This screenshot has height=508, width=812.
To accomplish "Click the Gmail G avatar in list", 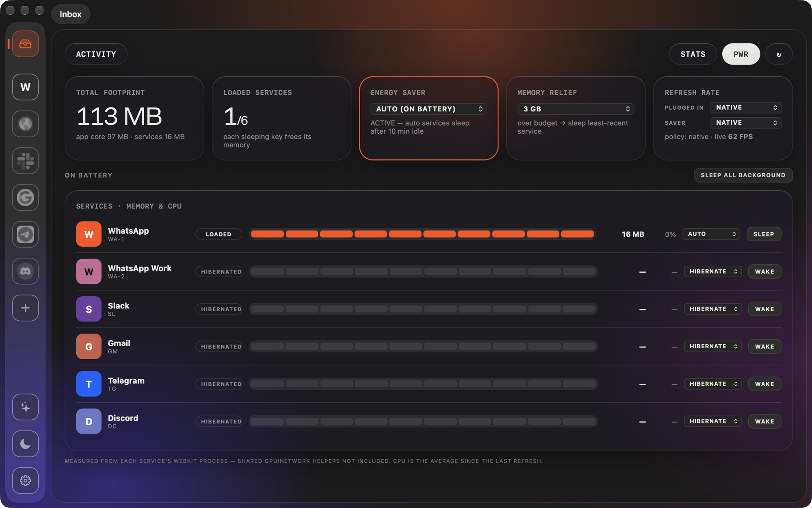I will point(89,346).
